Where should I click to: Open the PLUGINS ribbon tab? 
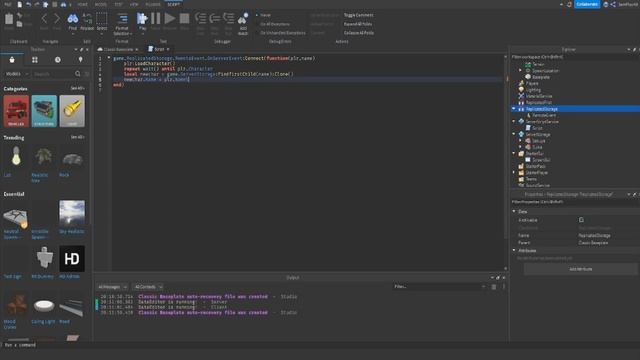153,4
